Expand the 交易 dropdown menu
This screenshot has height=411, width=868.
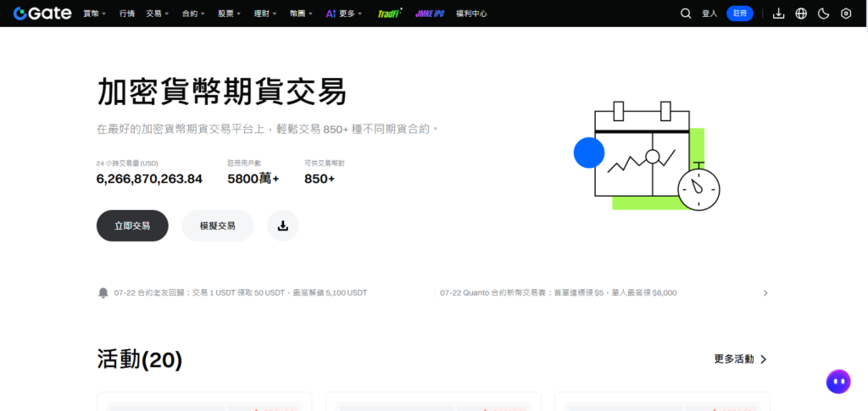tap(158, 14)
